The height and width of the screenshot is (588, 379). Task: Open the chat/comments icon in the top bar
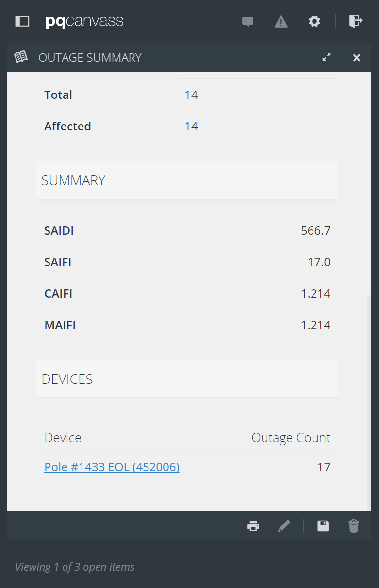pyautogui.click(x=247, y=21)
